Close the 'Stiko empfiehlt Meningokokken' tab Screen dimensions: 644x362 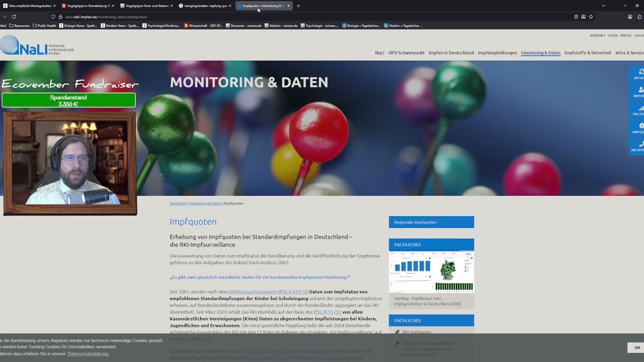[x=54, y=6]
